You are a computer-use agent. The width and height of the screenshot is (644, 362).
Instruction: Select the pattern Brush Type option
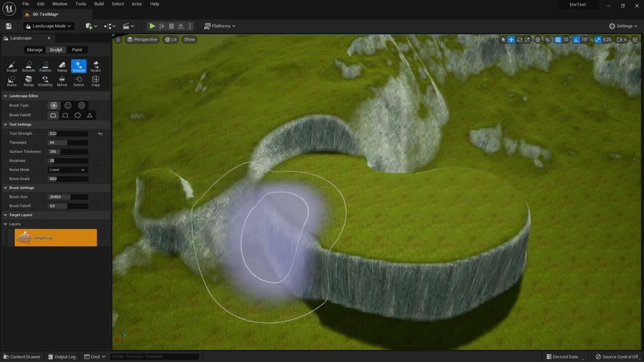[82, 105]
